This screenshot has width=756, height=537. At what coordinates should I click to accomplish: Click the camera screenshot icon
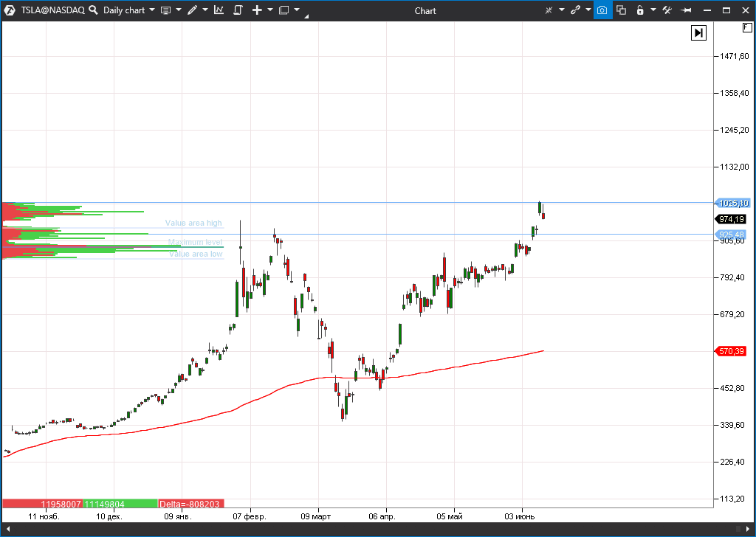(602, 10)
